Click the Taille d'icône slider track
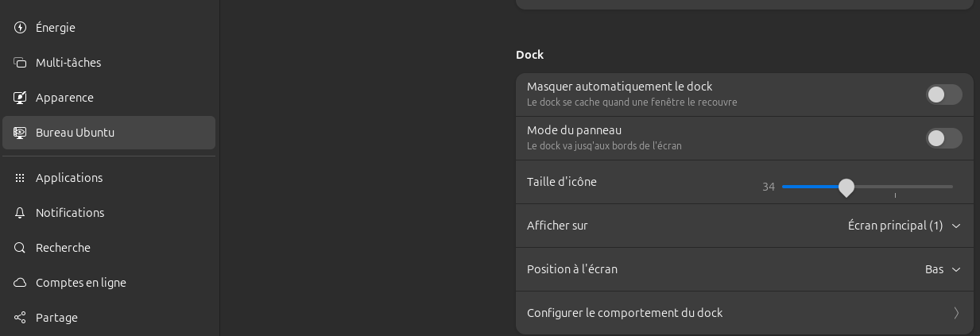 point(867,187)
